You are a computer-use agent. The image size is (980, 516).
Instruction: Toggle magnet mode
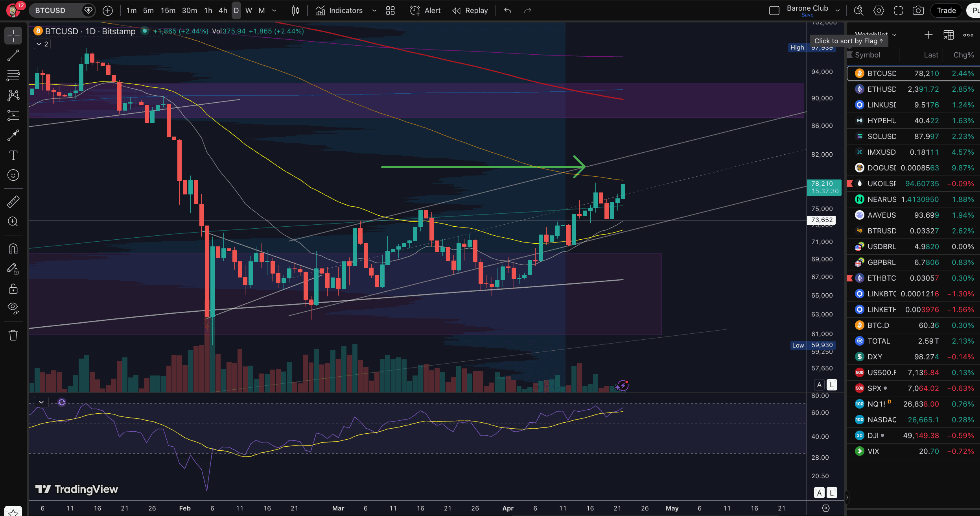[13, 249]
